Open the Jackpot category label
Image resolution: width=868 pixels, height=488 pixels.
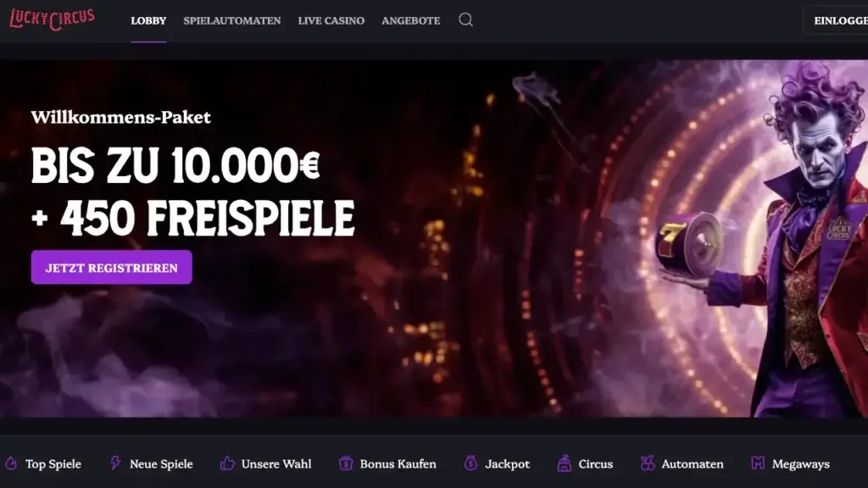507,463
